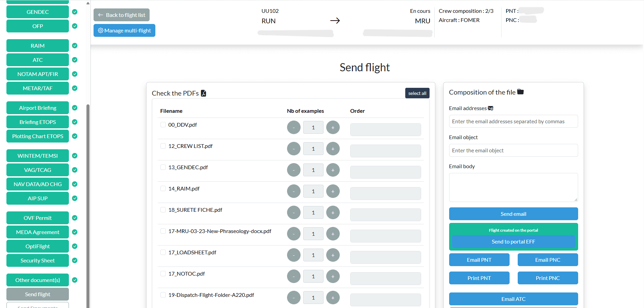Go to Plotting Chart ETOPS section

point(37,136)
